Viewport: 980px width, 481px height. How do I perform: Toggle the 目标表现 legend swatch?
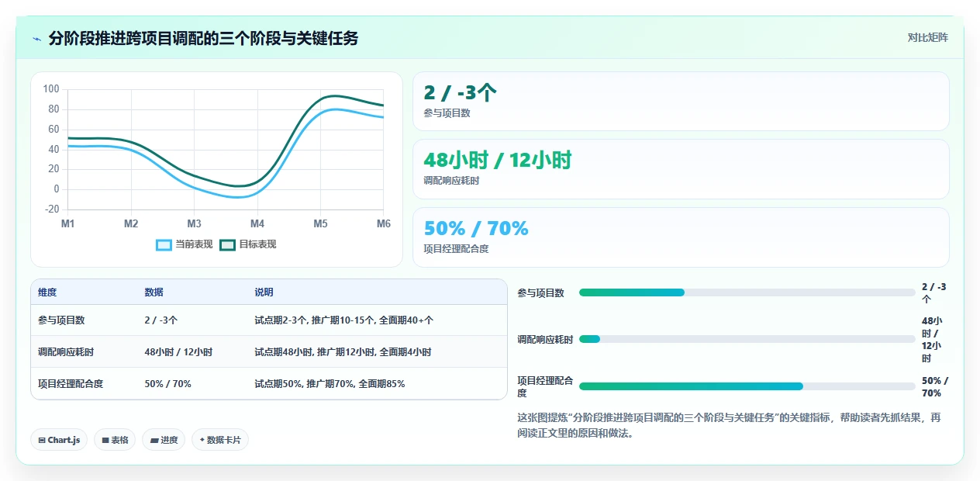[227, 244]
